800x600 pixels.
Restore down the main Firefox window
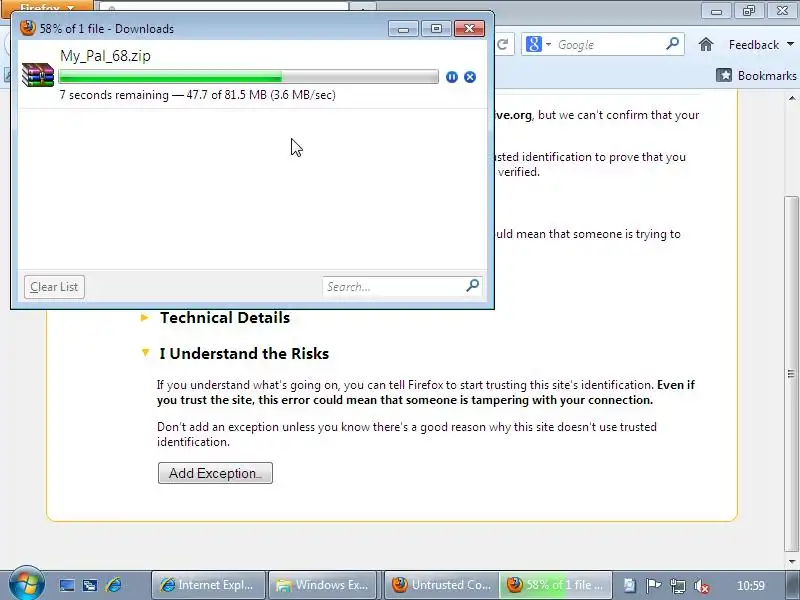coord(749,11)
